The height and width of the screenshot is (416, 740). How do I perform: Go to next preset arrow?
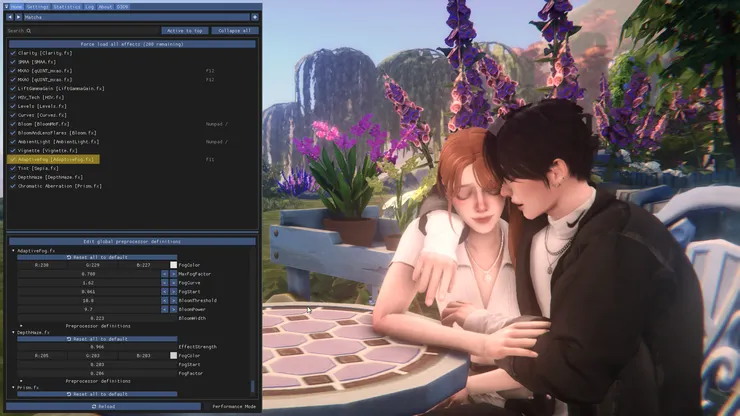click(x=18, y=17)
